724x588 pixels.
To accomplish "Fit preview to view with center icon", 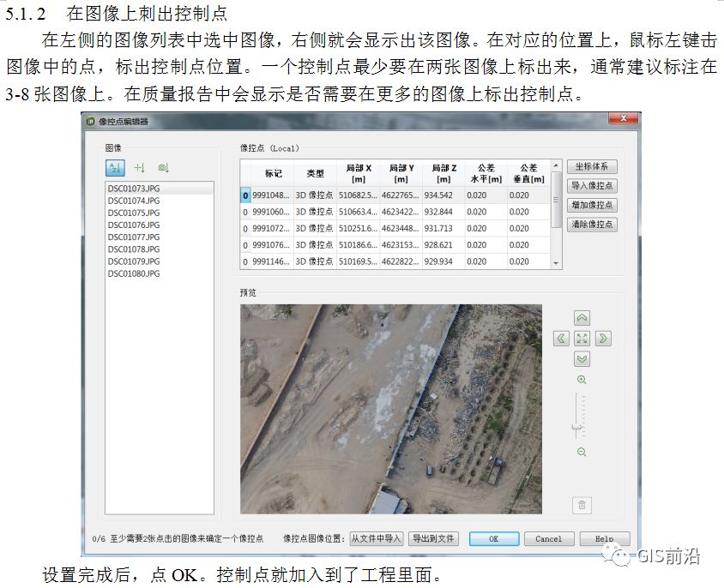I will tap(582, 339).
